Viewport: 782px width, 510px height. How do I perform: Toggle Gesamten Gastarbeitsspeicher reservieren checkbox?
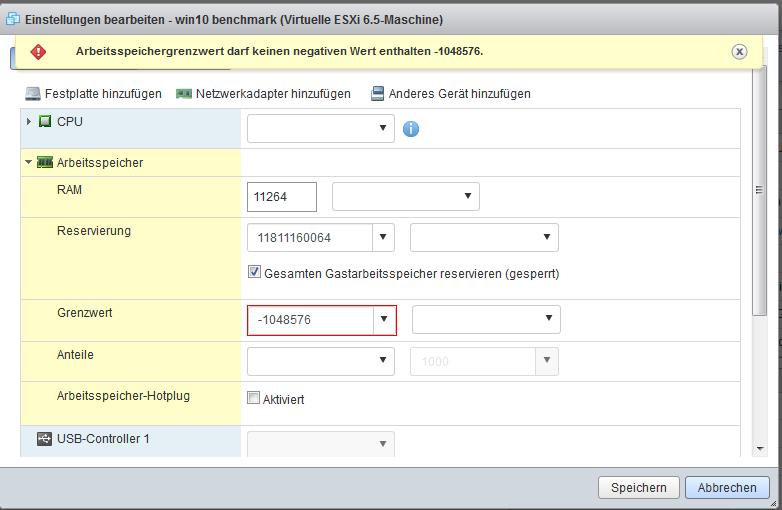(255, 272)
